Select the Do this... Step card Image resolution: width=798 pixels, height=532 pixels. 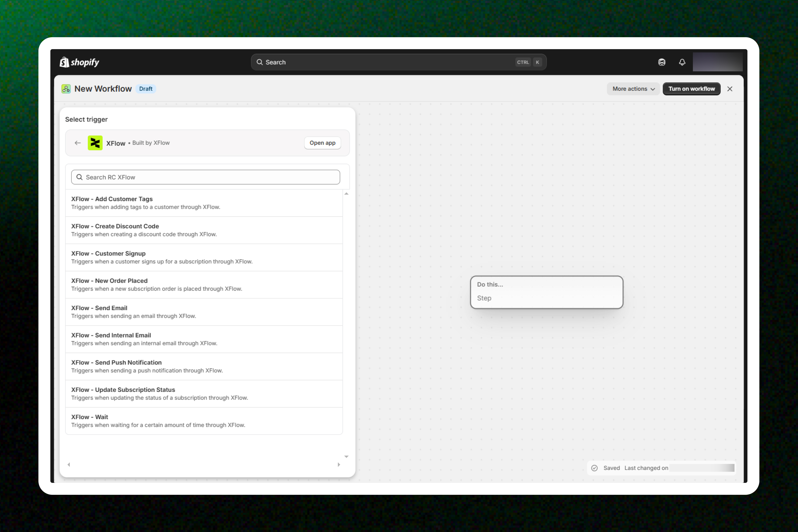click(x=547, y=292)
